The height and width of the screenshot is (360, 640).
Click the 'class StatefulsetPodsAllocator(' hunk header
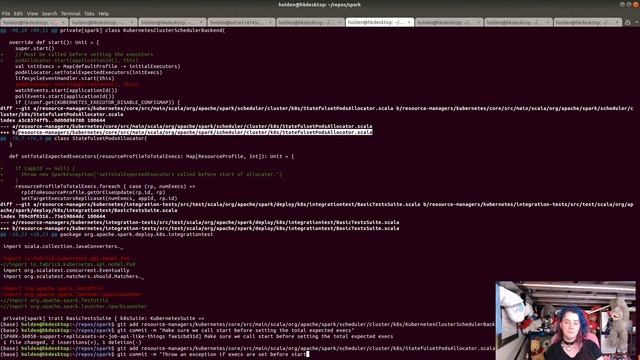73,138
